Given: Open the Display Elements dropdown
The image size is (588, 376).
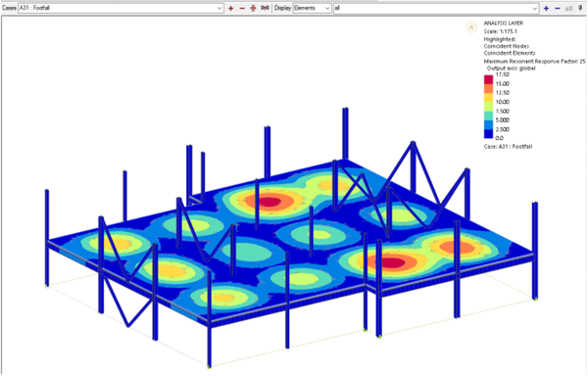Looking at the screenshot, I should [x=312, y=8].
